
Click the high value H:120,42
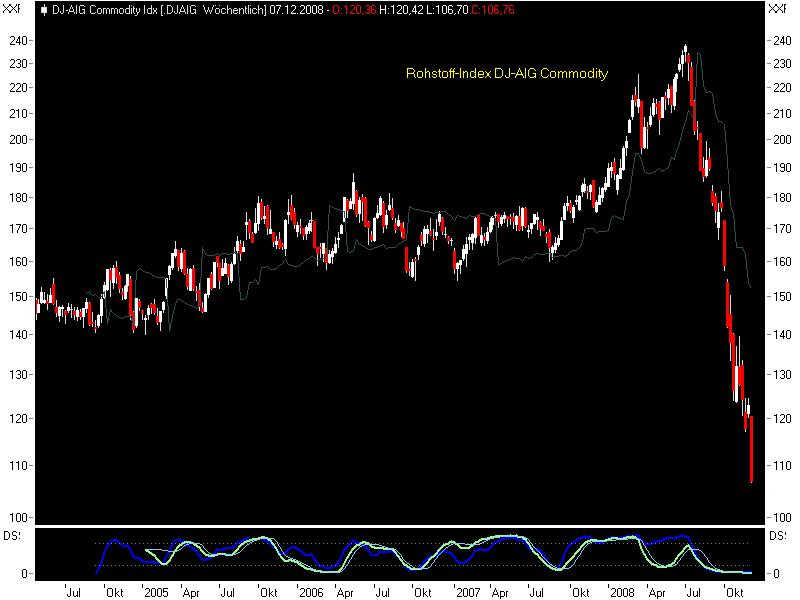401,10
